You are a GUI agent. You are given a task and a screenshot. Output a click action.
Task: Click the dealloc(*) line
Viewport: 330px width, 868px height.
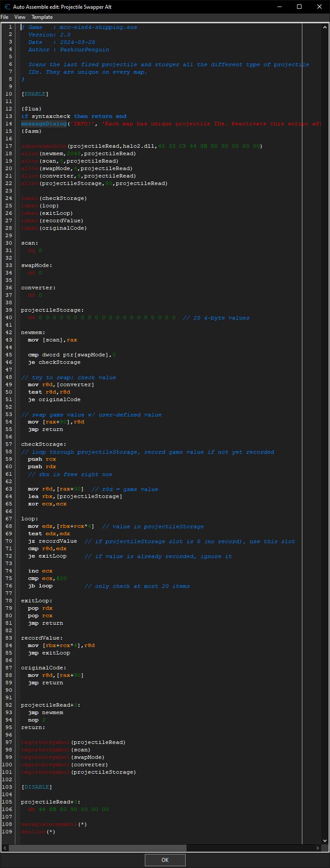[38, 832]
